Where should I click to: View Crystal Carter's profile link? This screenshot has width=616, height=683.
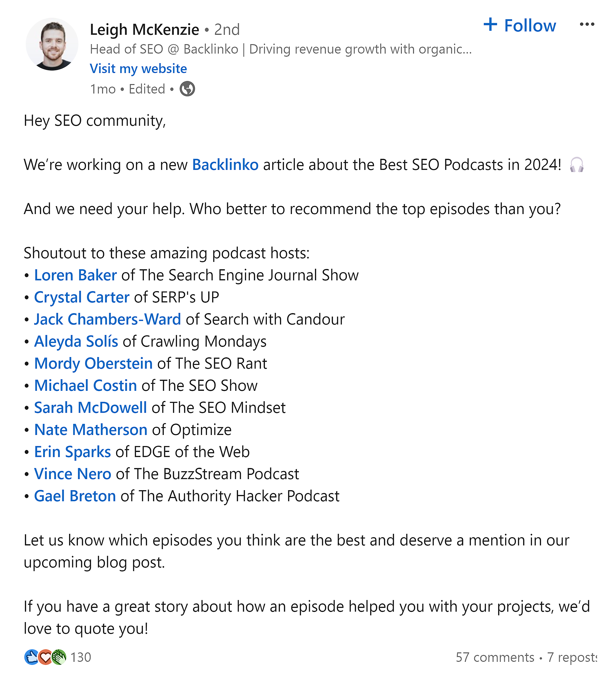(82, 297)
